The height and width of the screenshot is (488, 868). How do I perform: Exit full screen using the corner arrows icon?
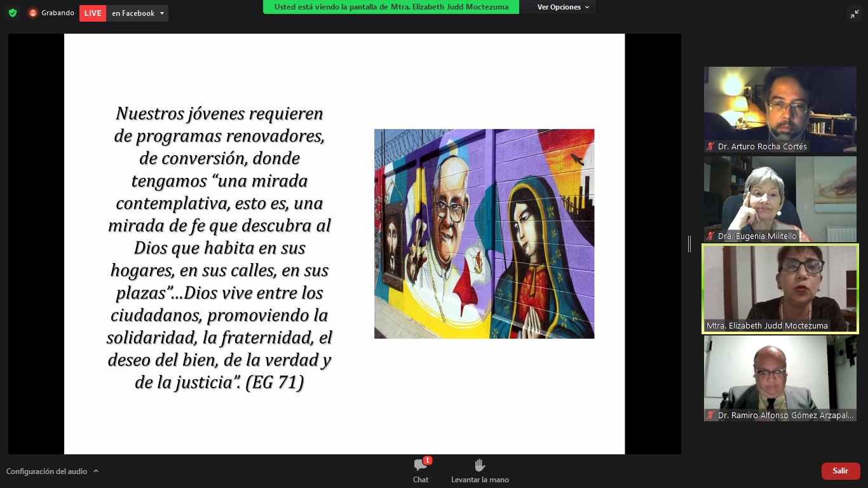click(x=855, y=13)
